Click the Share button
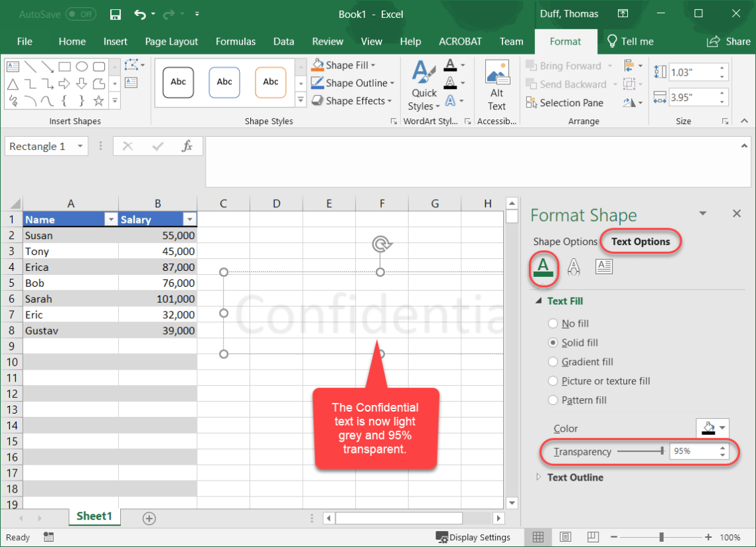756x547 pixels. click(728, 41)
